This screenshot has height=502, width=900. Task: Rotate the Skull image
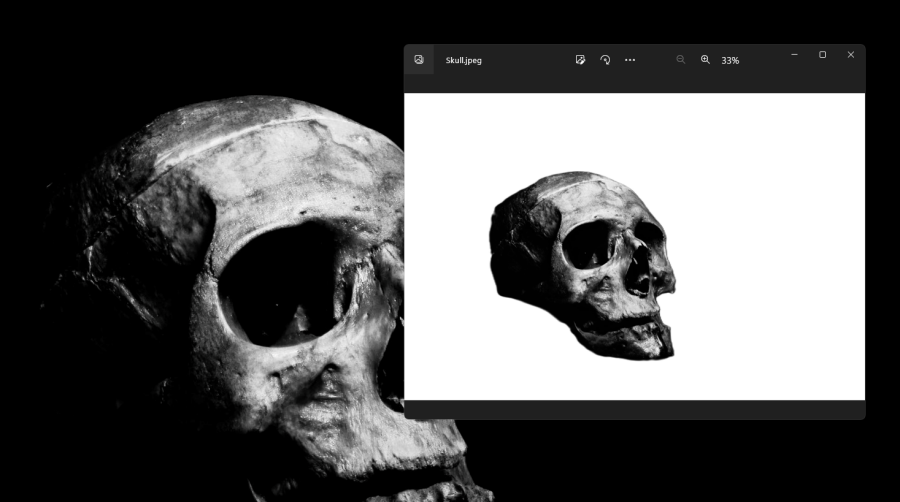coord(605,60)
